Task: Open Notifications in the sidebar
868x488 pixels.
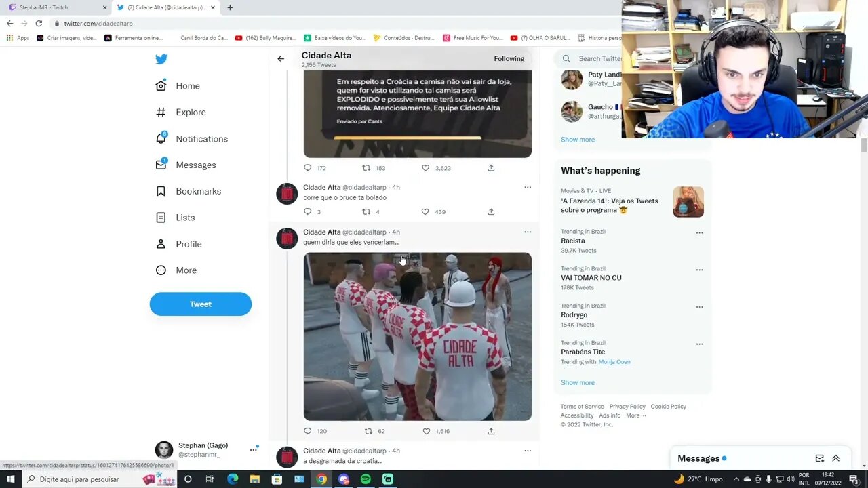Action: [x=191, y=139]
